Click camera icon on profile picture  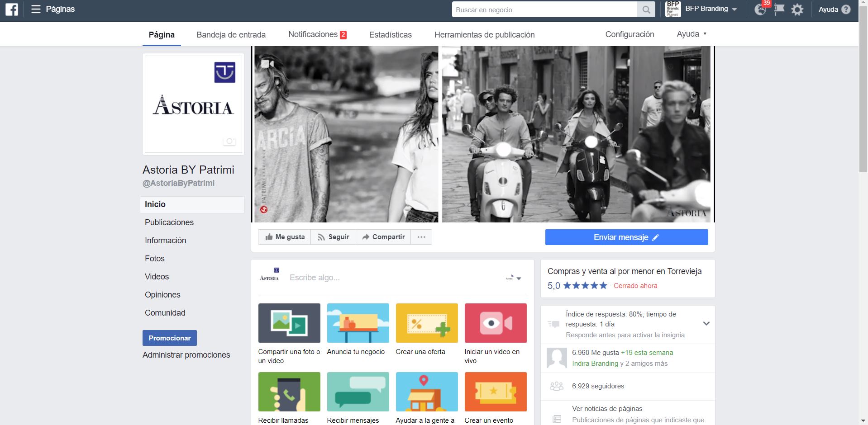pos(229,142)
